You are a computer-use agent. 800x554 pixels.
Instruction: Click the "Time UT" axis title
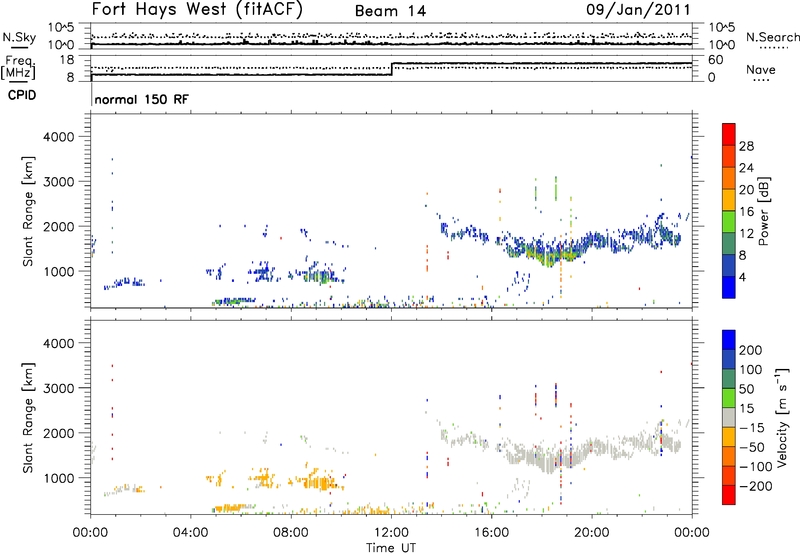[391, 548]
